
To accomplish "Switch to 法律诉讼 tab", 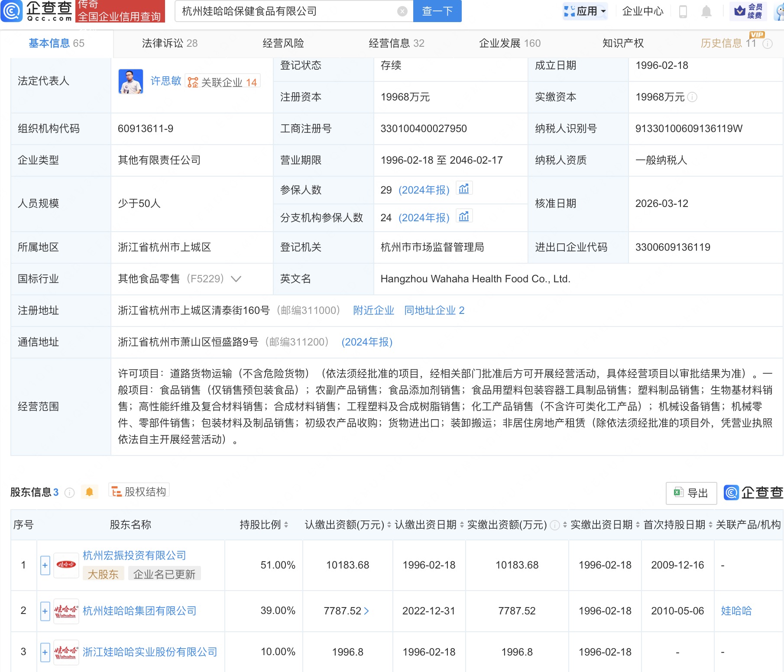I will click(x=169, y=43).
